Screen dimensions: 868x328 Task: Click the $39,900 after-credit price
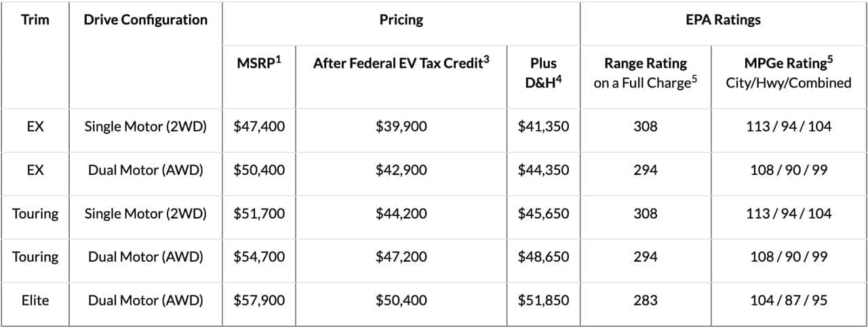pos(401,127)
